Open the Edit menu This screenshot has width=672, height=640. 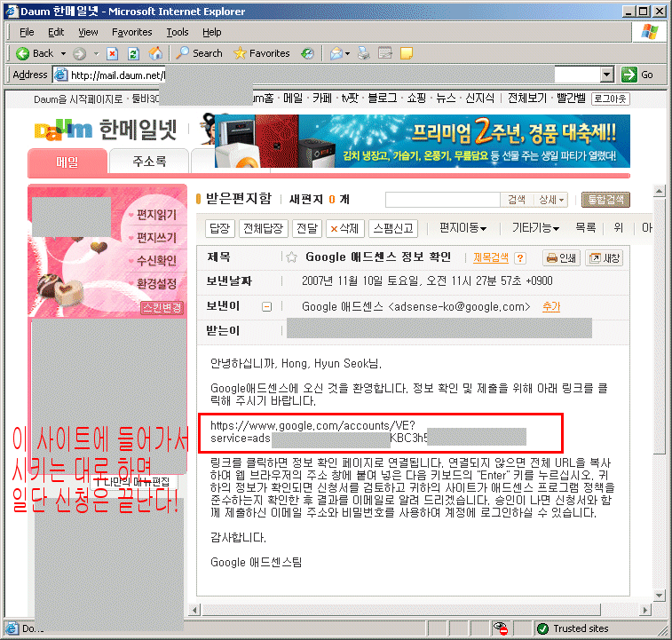pos(56,32)
